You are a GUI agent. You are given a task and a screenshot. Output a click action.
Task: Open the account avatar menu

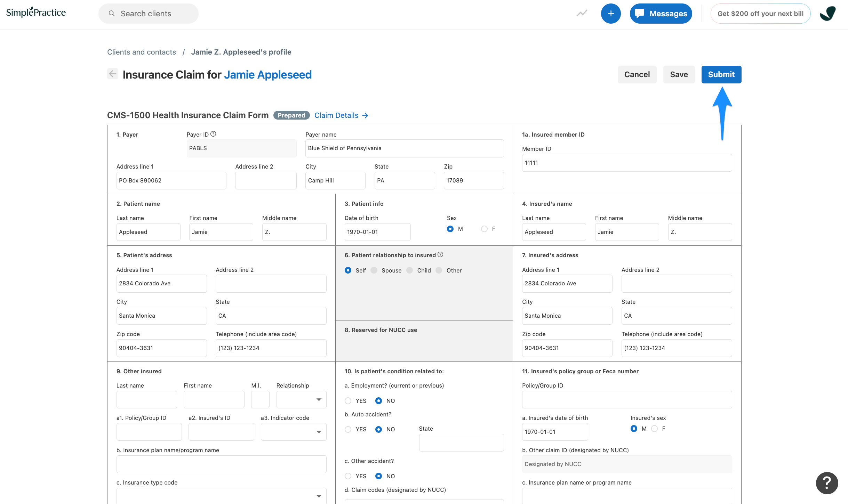click(x=827, y=14)
